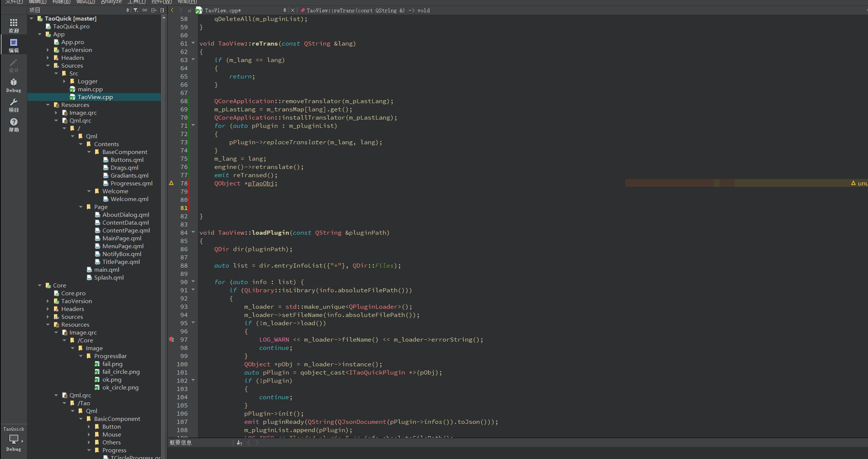This screenshot has height=459, width=868.
Task: Fold the for loop at line 71
Action: click(193, 125)
